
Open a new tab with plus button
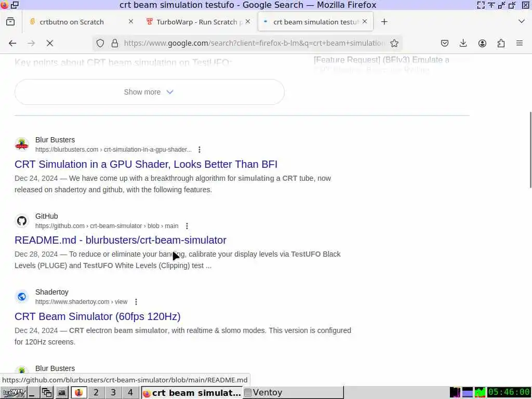384,22
